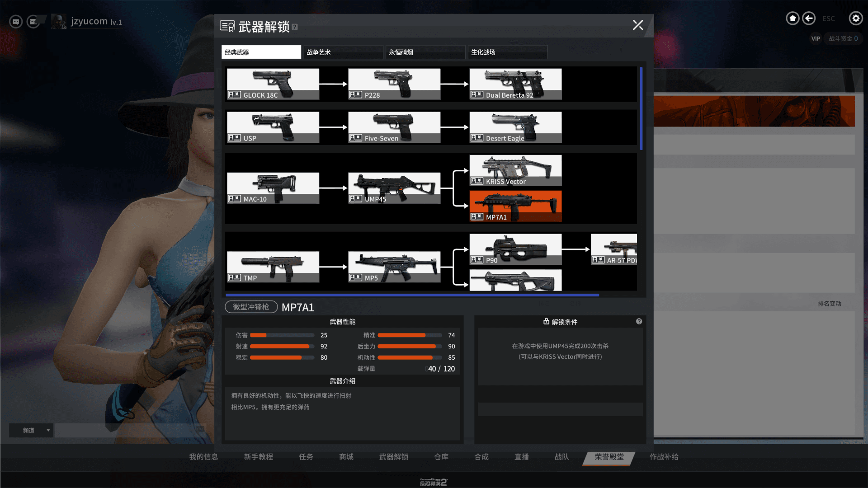View the P90 weapon details
This screenshot has width=868, height=488.
pos(515,249)
